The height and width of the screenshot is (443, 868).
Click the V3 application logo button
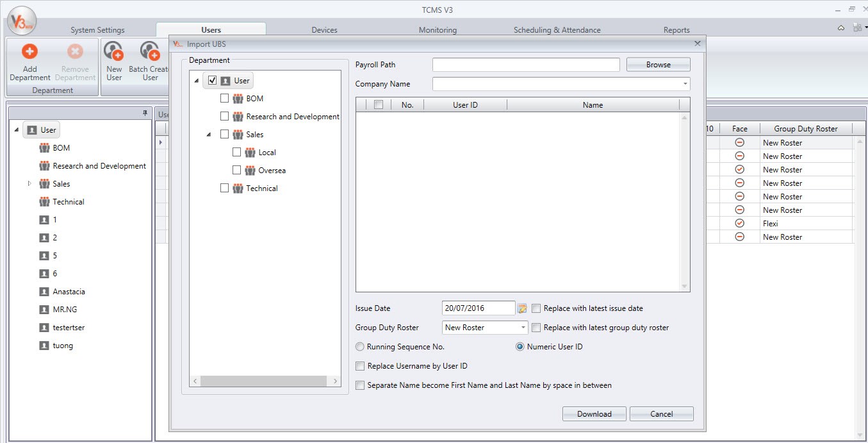(x=21, y=22)
